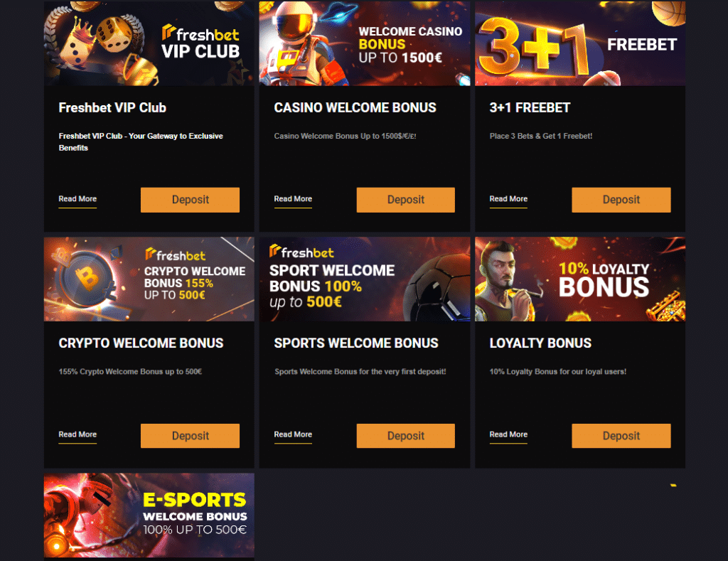Click Read More under Freshbet VIP Club
This screenshot has width=728, height=561.
tap(77, 199)
